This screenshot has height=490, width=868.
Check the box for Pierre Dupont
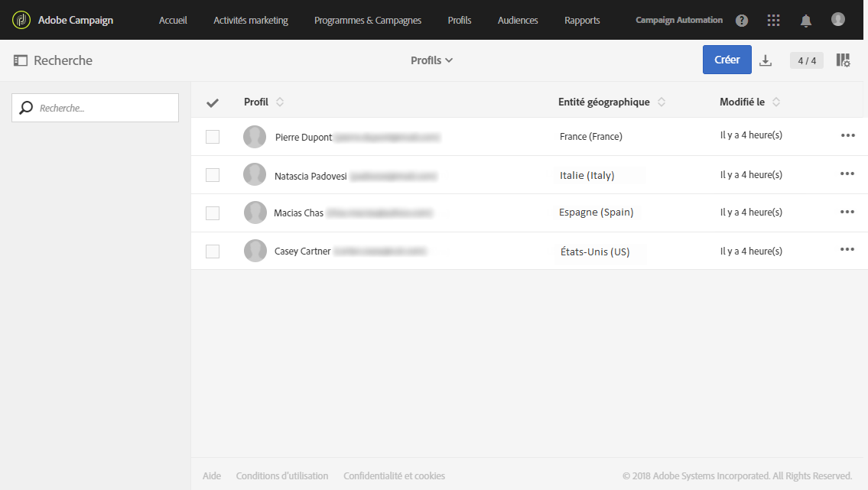[x=213, y=137]
